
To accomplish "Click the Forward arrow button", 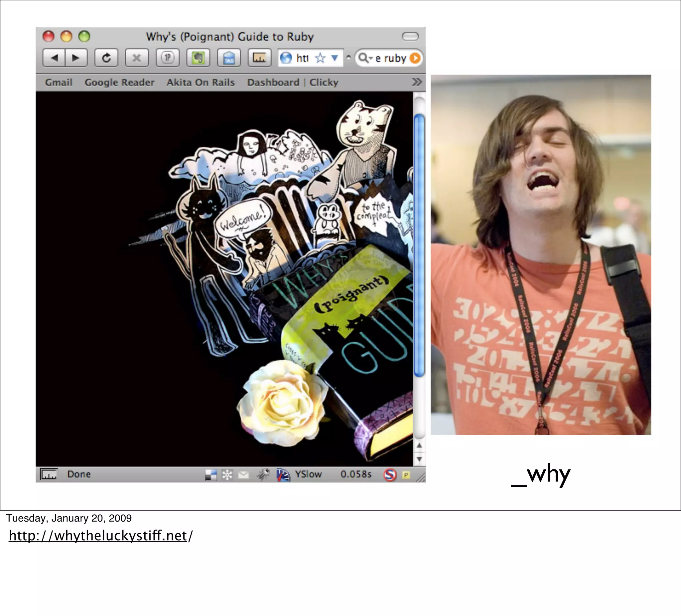I will (76, 58).
